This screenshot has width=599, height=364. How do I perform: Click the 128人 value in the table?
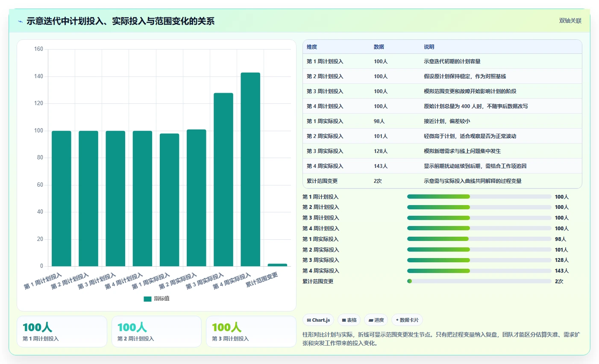(381, 151)
